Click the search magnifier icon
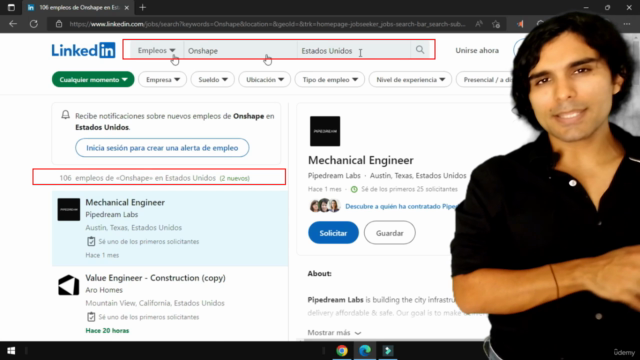The height and width of the screenshot is (360, 640). tap(420, 50)
